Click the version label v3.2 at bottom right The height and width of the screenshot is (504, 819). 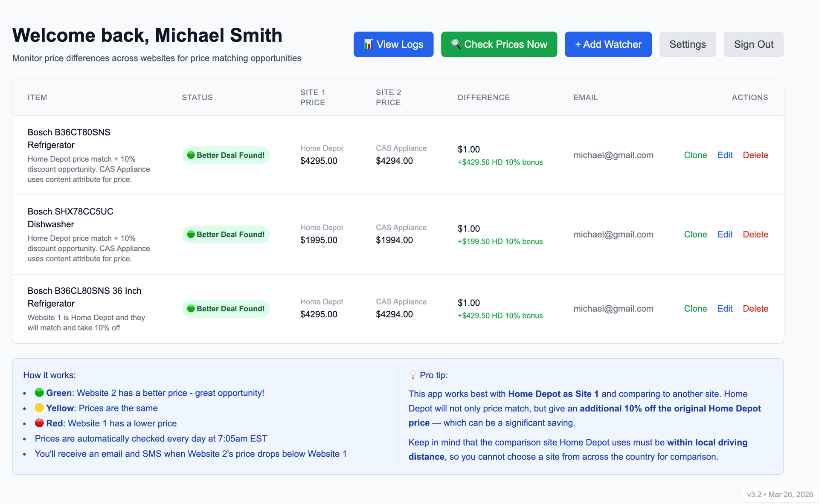click(x=755, y=495)
